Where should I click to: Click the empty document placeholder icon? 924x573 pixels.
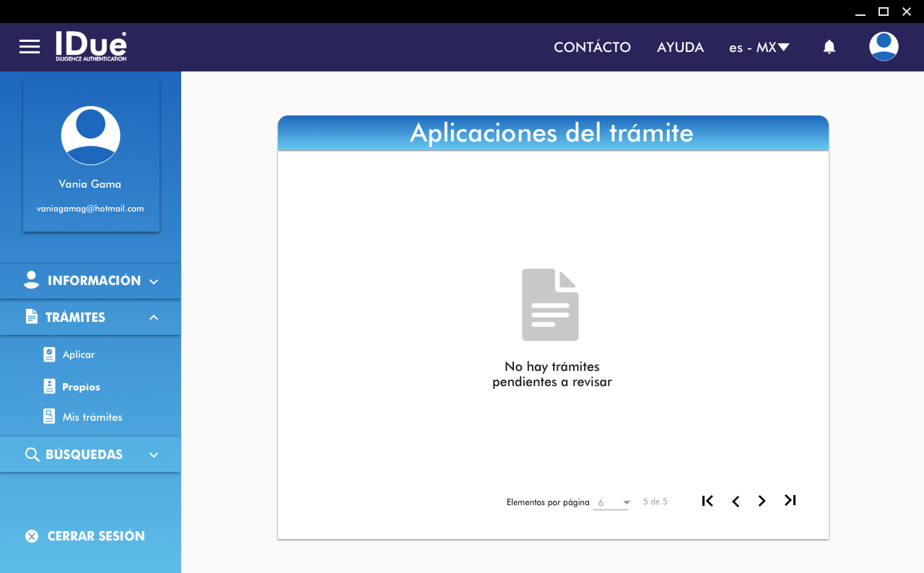pyautogui.click(x=550, y=305)
